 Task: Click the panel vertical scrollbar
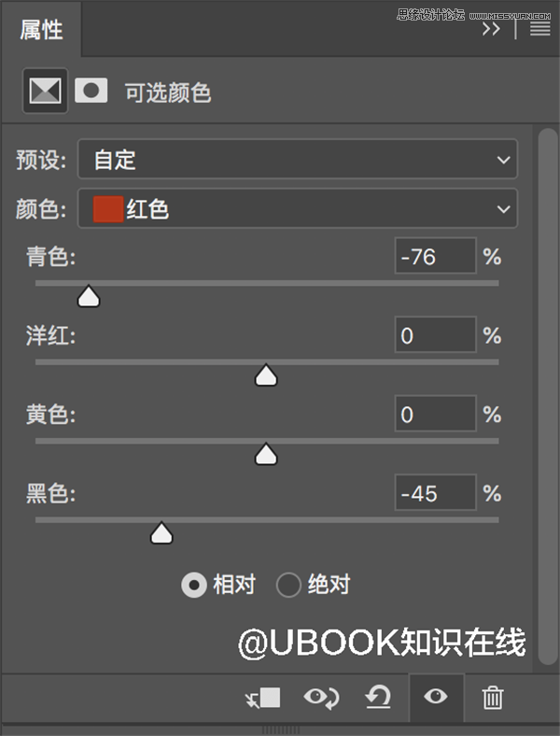(548, 396)
